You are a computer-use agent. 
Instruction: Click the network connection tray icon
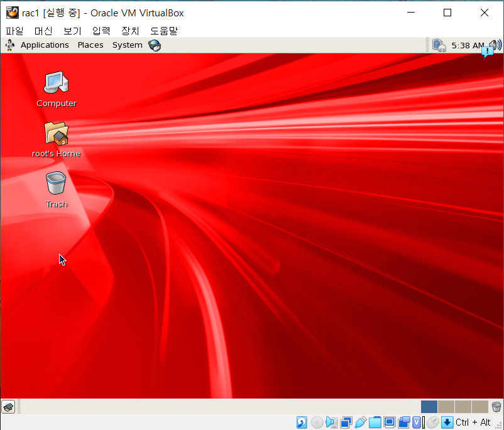pos(439,45)
